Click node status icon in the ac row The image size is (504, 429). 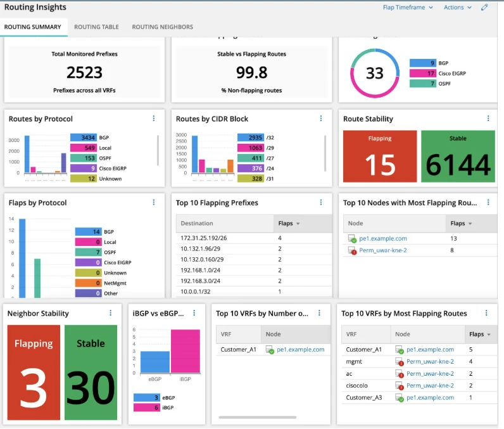[400, 374]
